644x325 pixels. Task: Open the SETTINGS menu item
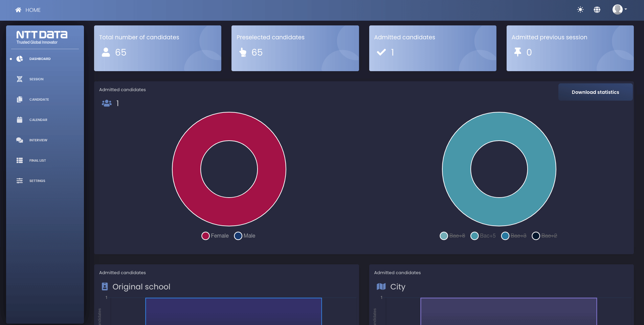click(x=37, y=181)
